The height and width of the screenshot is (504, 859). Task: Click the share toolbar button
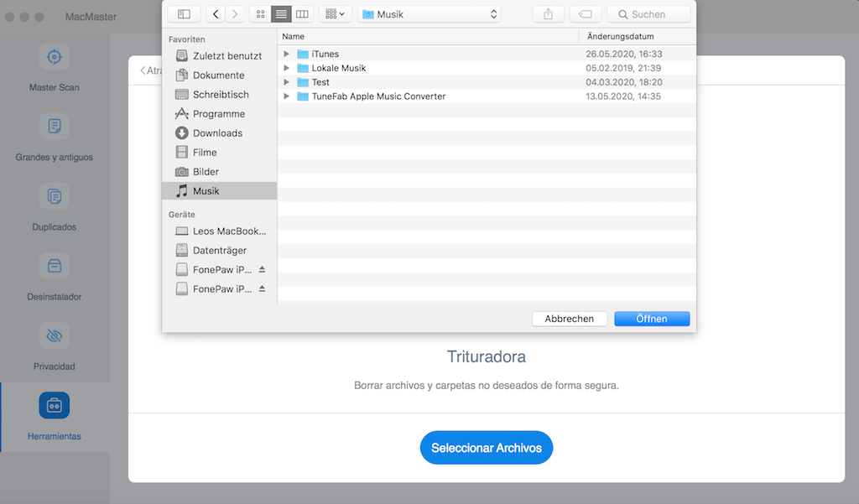(x=549, y=14)
